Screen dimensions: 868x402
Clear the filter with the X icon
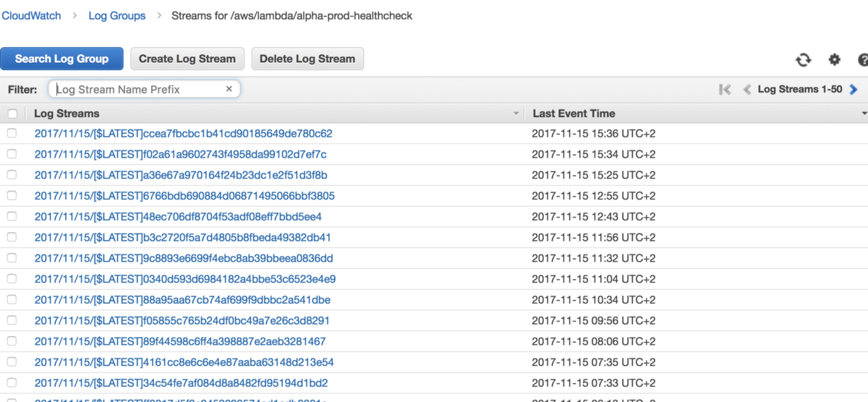[x=229, y=89]
